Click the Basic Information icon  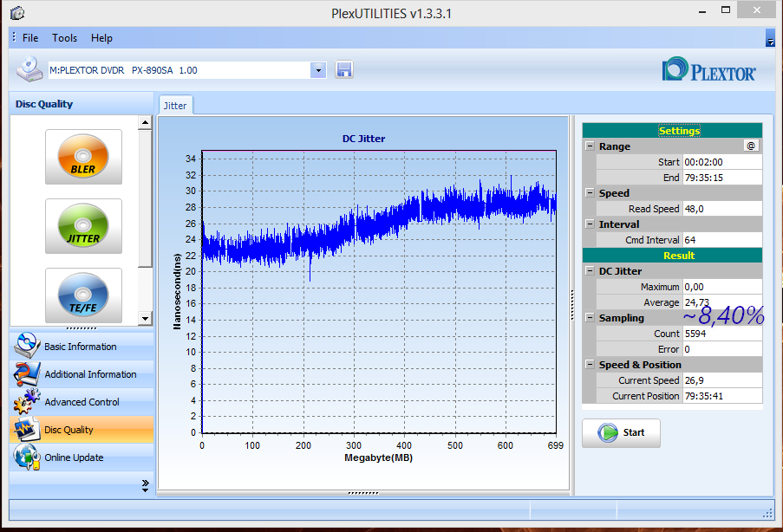coord(27,346)
